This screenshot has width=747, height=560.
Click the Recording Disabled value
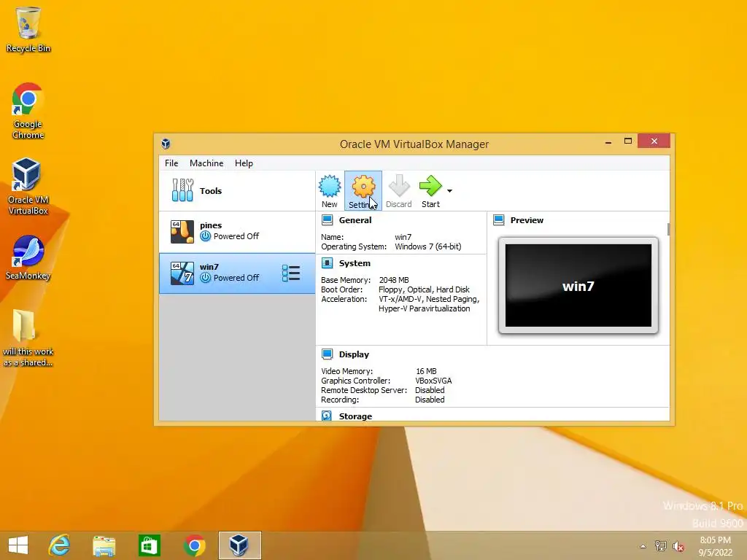(430, 400)
